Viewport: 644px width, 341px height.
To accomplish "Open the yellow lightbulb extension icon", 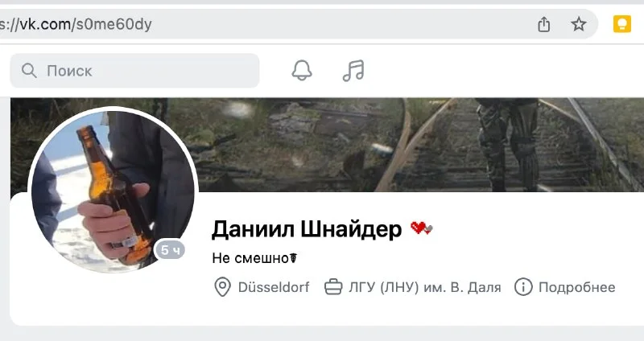I will pyautogui.click(x=621, y=24).
